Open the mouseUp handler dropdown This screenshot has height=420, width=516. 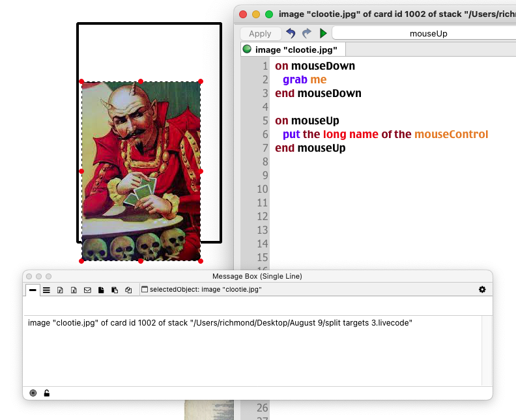coord(423,33)
